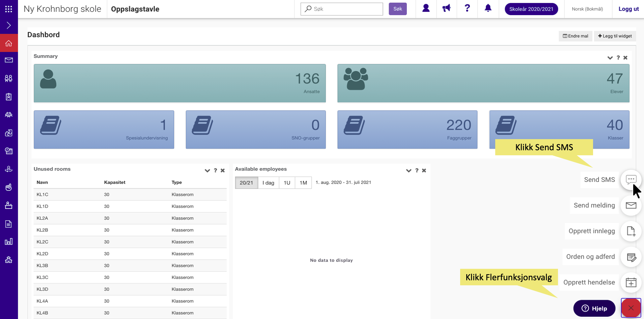Select the 20/21 period tab
644x319 pixels.
[246, 183]
